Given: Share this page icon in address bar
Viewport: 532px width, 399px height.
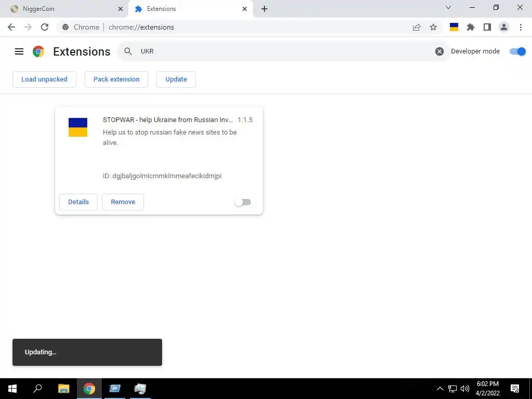Looking at the screenshot, I should point(417,27).
